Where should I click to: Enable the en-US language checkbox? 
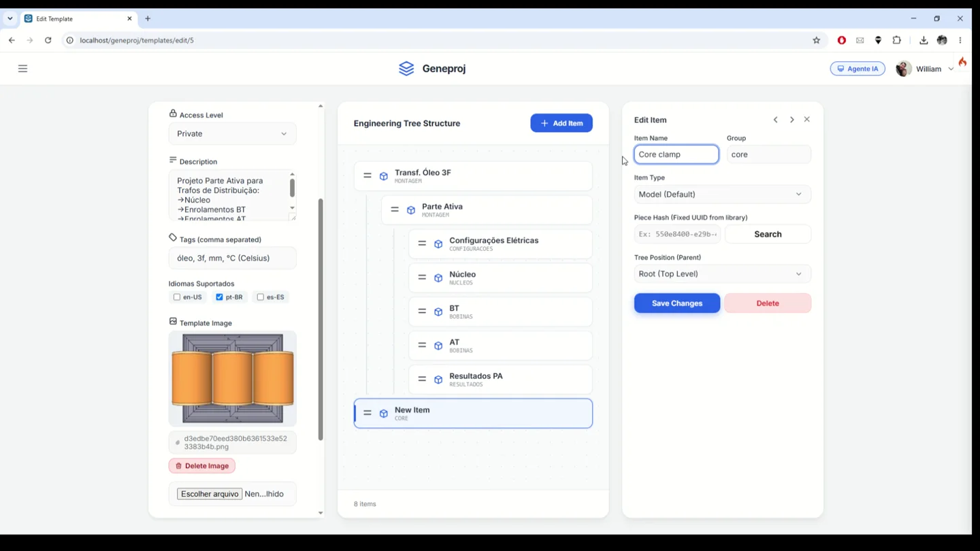pos(177,297)
